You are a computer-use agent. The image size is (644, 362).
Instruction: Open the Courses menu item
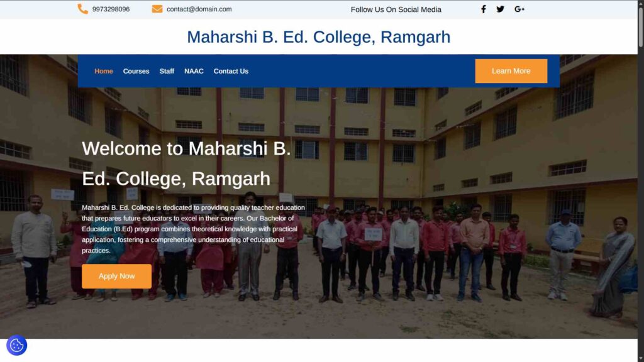point(136,71)
